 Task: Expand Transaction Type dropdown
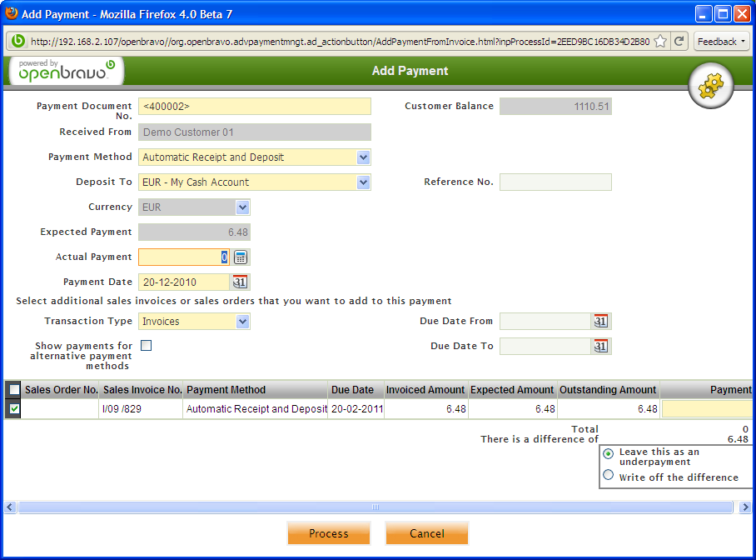[242, 322]
